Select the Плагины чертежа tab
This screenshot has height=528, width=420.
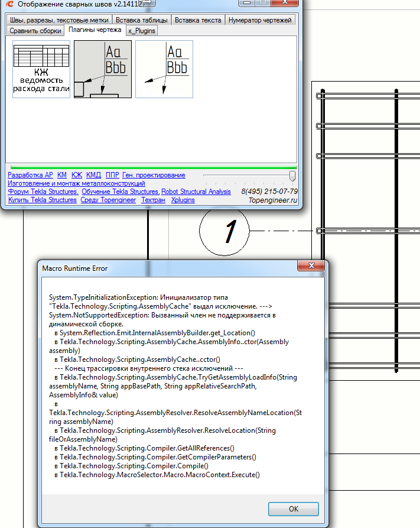point(95,30)
